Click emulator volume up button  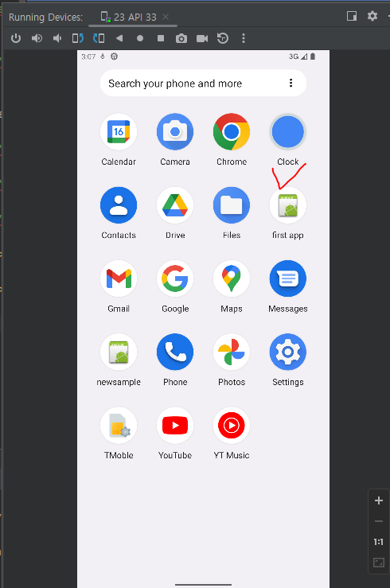point(37,38)
